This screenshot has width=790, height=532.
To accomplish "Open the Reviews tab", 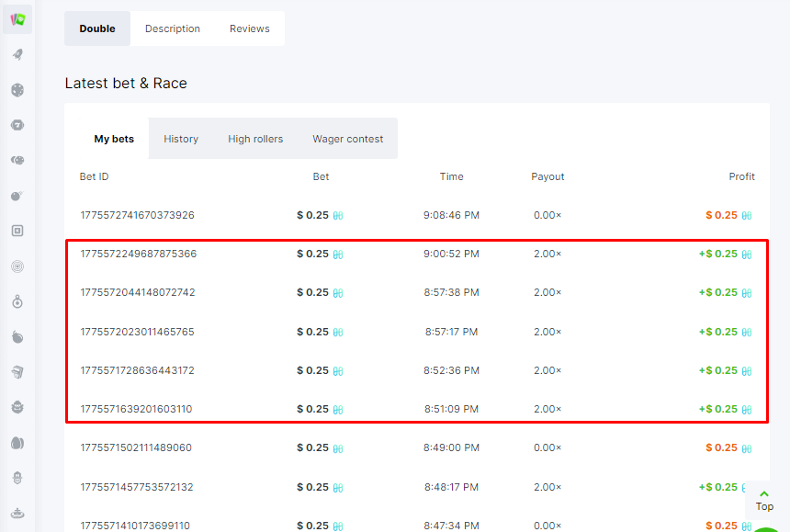I will [x=250, y=28].
